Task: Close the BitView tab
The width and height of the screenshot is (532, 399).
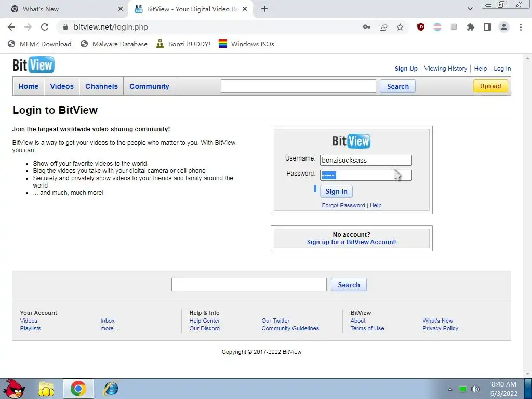Action: pos(245,9)
